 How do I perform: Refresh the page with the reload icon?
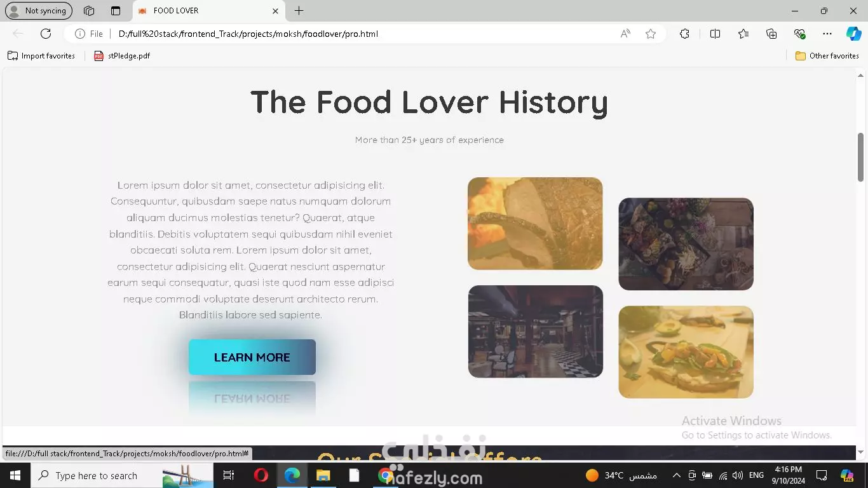pyautogui.click(x=46, y=34)
